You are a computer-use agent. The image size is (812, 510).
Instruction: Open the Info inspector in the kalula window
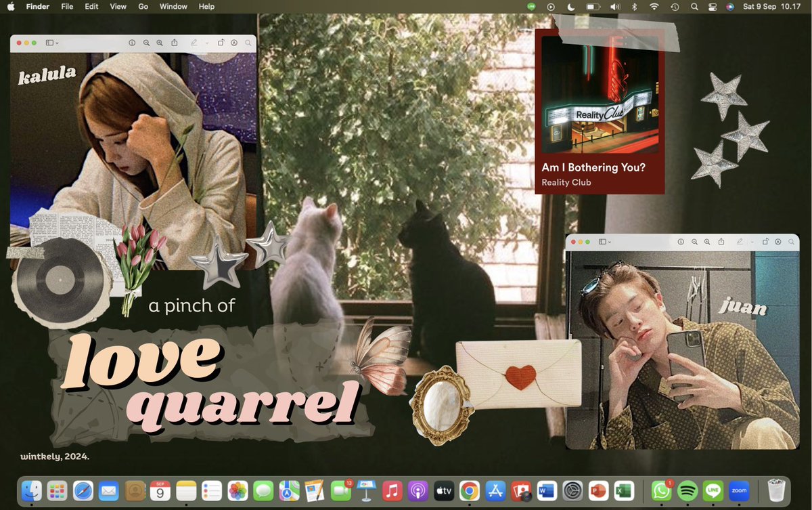(x=133, y=43)
